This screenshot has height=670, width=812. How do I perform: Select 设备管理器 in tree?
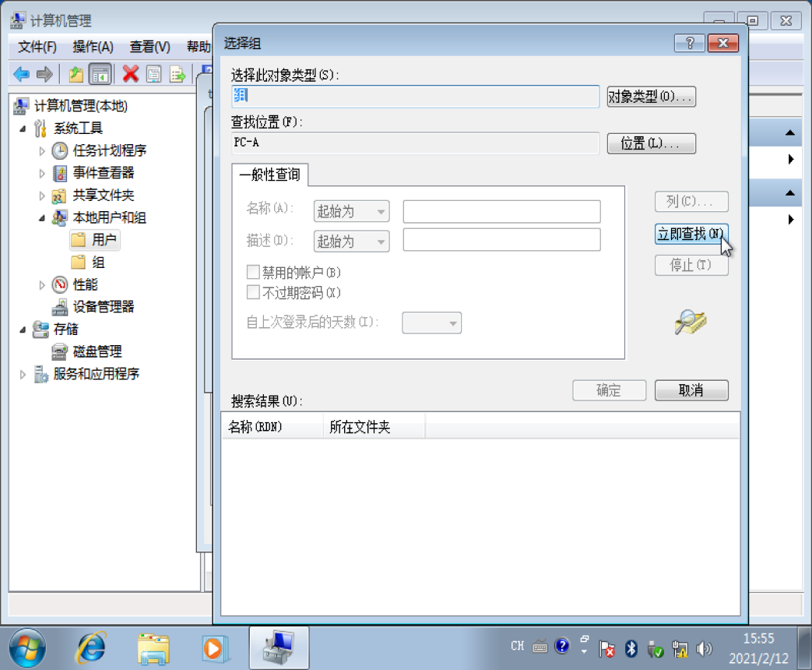103,307
